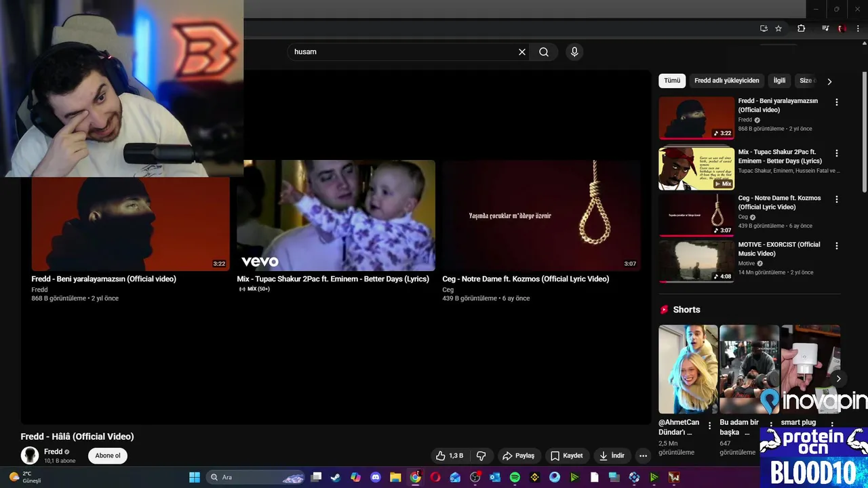This screenshot has width=868, height=488.
Task: Save video with the Kaydet button
Action: click(x=567, y=455)
